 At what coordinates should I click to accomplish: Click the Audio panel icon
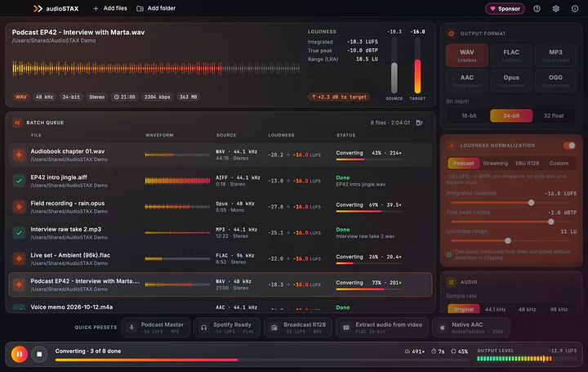click(451, 282)
